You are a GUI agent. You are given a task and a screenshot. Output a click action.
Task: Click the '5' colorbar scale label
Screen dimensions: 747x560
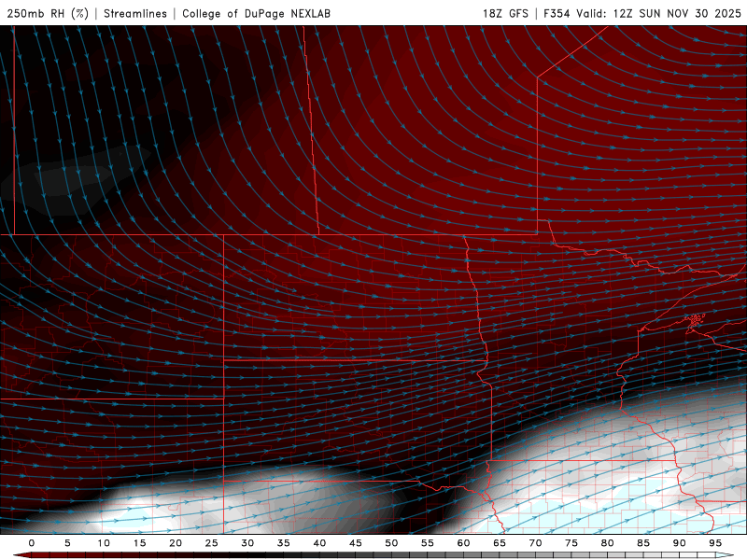tap(67, 543)
